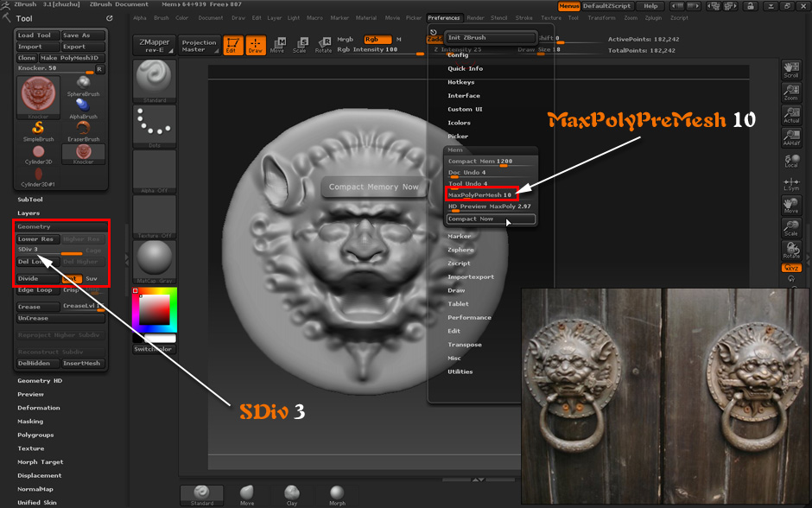Select the Morph brush at bottom shelf
Image resolution: width=812 pixels, height=508 pixels.
click(337, 495)
